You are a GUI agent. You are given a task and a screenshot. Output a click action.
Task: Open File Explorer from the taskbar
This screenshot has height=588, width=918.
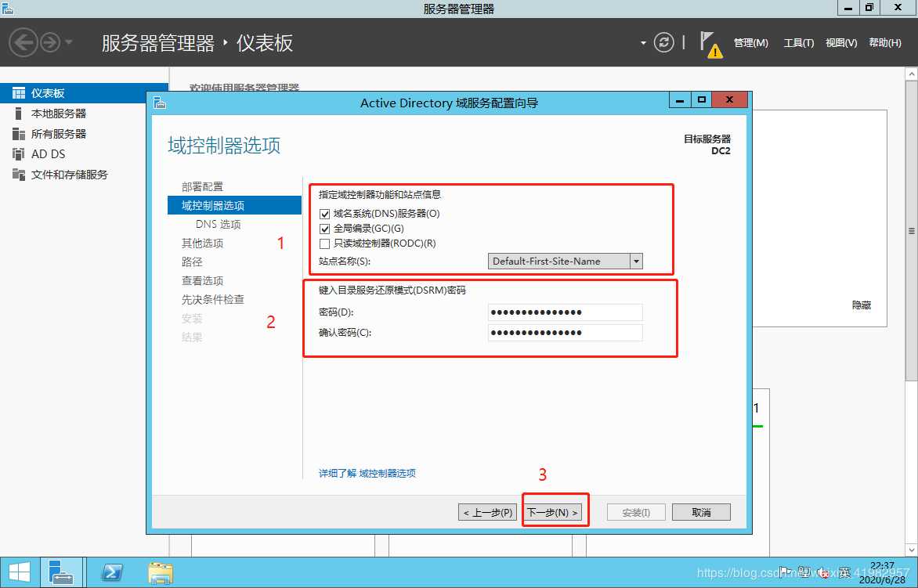pos(160,573)
